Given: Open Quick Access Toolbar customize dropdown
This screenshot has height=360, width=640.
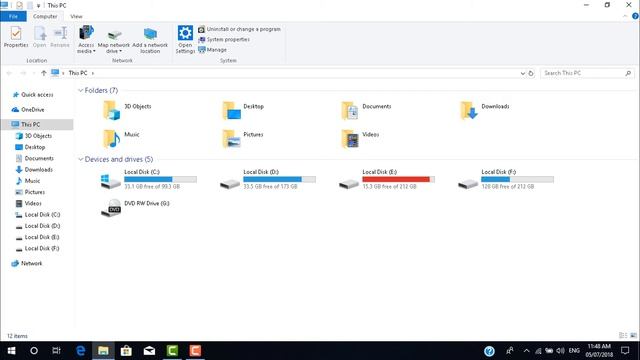Looking at the screenshot, I should click(x=38, y=5).
